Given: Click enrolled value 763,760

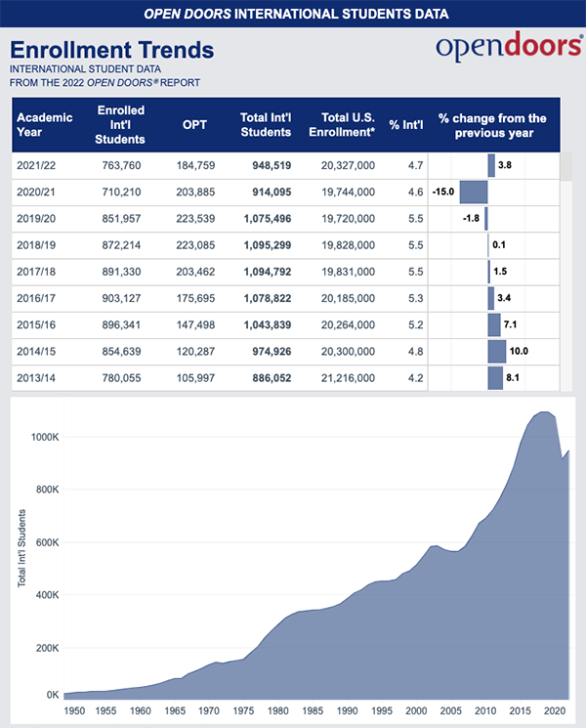Looking at the screenshot, I should [x=121, y=165].
